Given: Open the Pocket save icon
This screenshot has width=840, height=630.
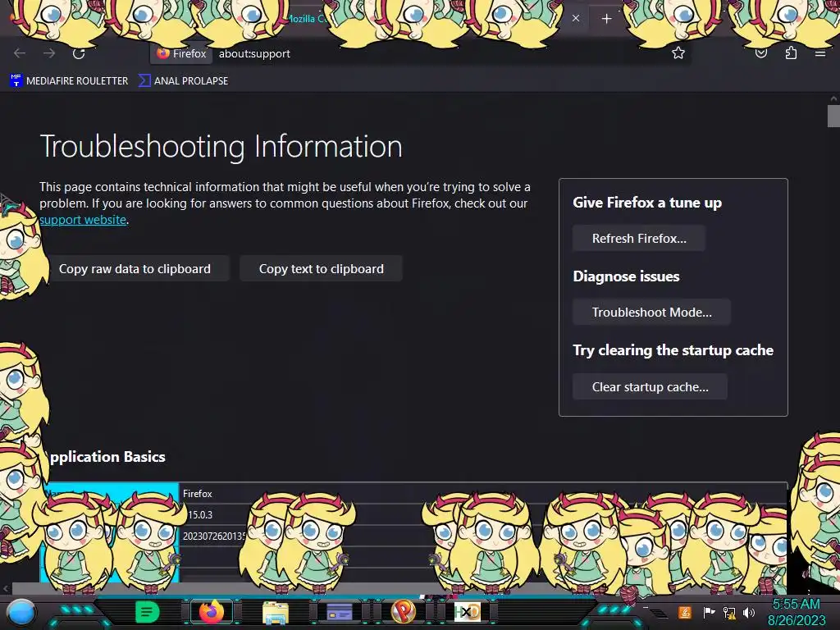Looking at the screenshot, I should (x=760, y=53).
